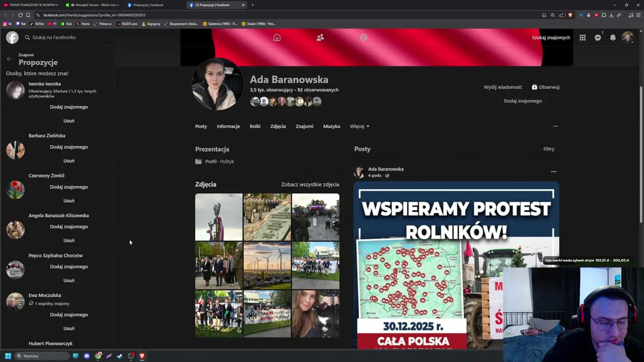Remove Angela Banaszak-Kliszewska suggestion

pos(69,240)
